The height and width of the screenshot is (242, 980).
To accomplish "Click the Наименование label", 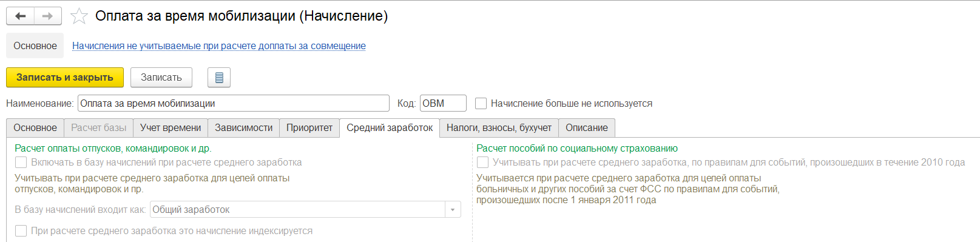I will click(39, 104).
